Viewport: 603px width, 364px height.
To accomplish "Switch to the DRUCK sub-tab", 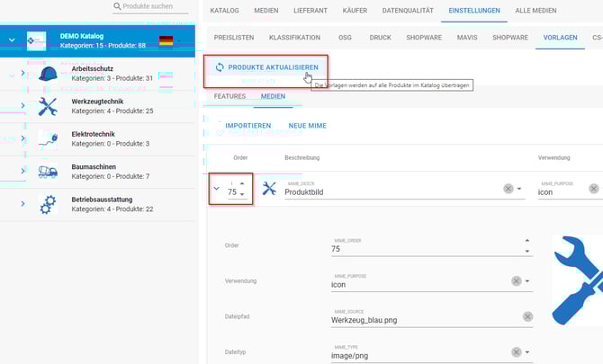I will 381,38.
